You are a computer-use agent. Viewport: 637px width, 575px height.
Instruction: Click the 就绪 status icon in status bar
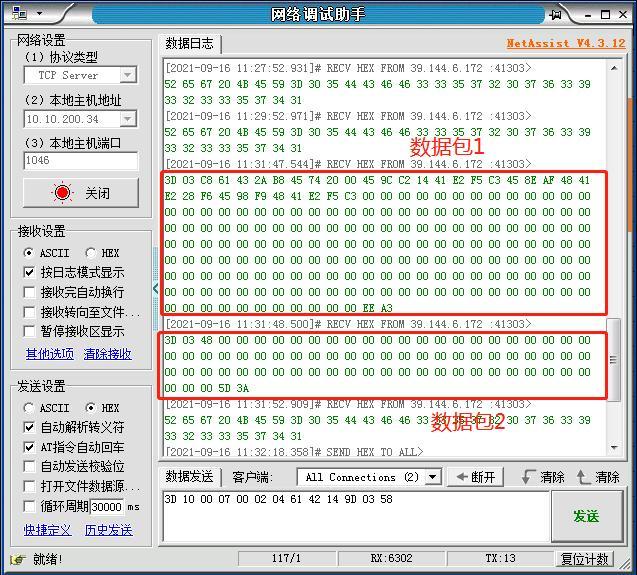click(17, 559)
